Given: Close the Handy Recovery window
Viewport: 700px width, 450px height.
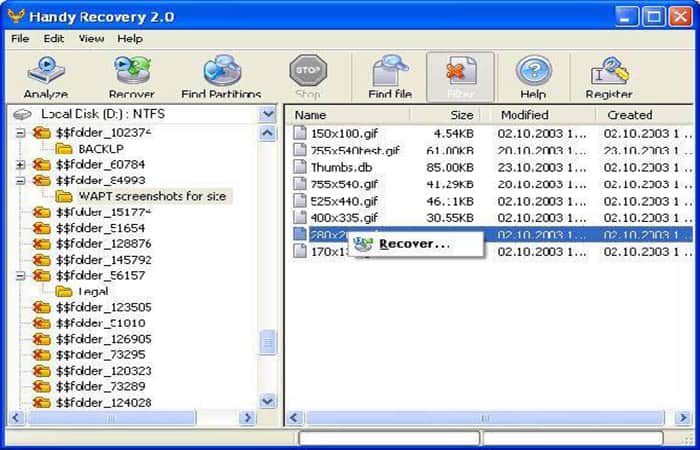Looking at the screenshot, I should (x=680, y=17).
